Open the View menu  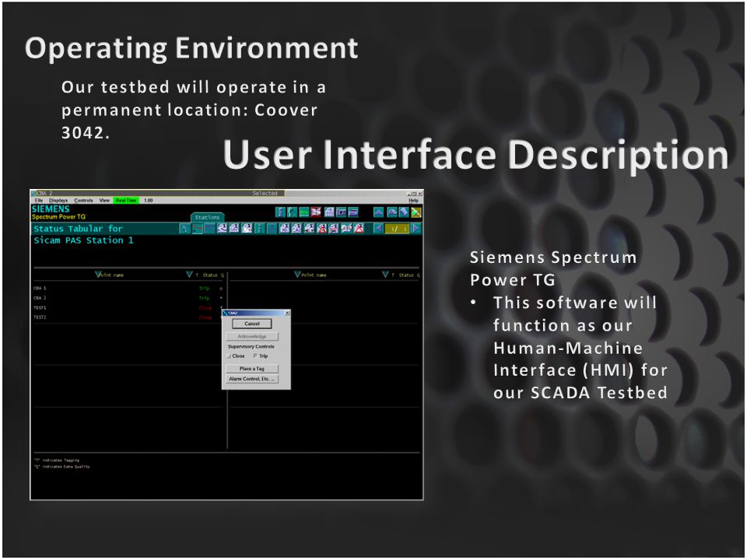pos(104,201)
